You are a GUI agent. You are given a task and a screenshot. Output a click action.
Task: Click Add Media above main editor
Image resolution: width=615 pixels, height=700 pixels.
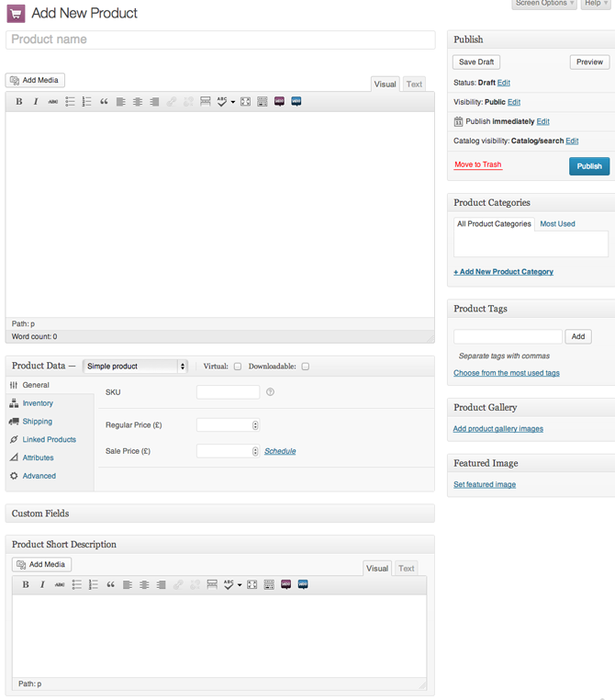35,80
